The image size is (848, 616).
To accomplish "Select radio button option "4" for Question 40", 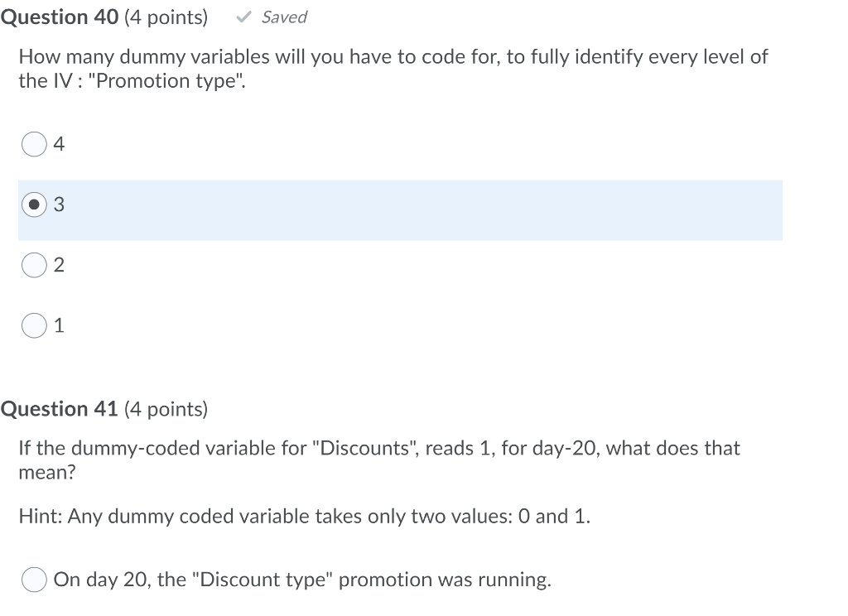I will point(33,143).
